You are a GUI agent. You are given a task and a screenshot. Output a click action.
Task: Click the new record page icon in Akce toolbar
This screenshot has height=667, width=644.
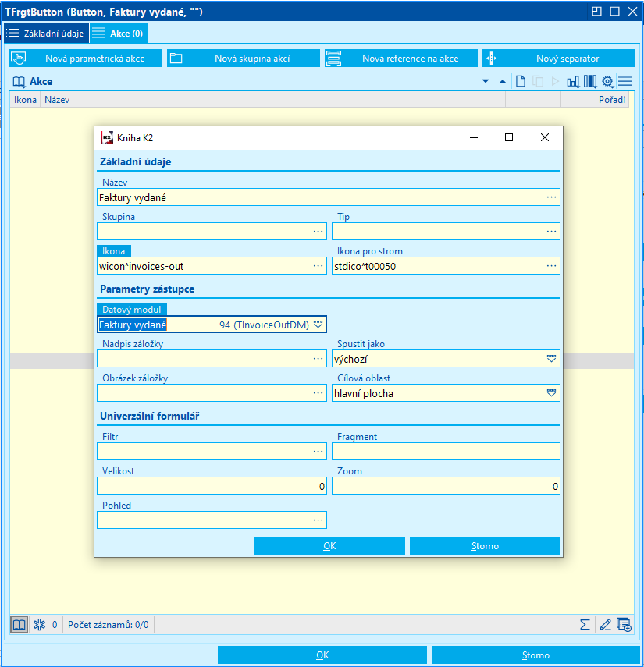[x=520, y=81]
